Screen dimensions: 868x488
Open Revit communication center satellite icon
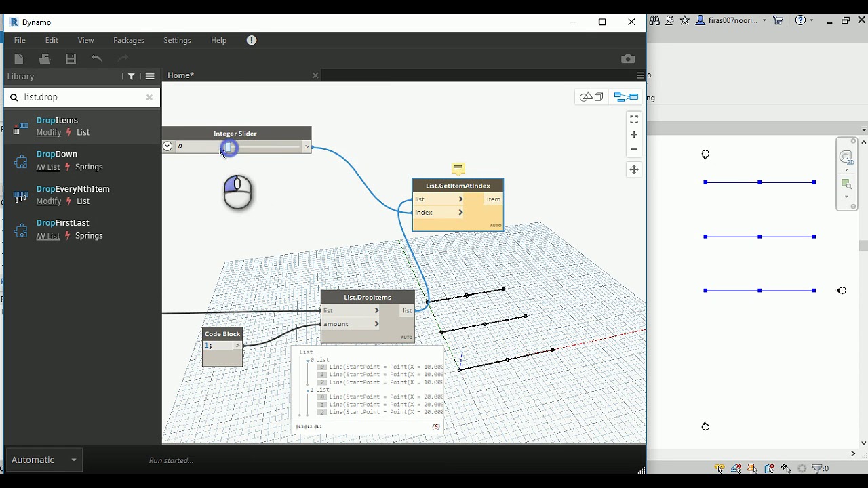pyautogui.click(x=669, y=20)
